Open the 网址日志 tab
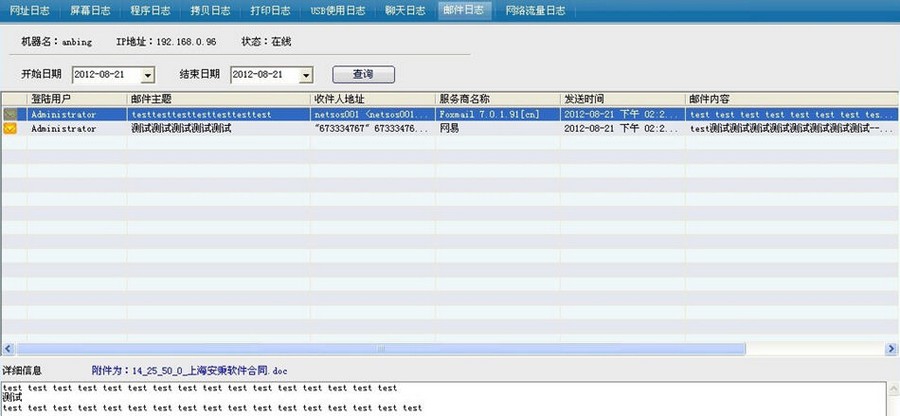This screenshot has width=900, height=416. [x=28, y=10]
